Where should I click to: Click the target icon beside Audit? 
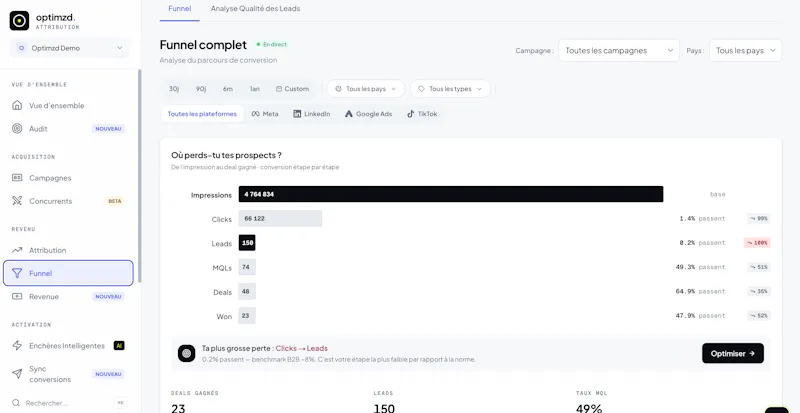tap(17, 129)
